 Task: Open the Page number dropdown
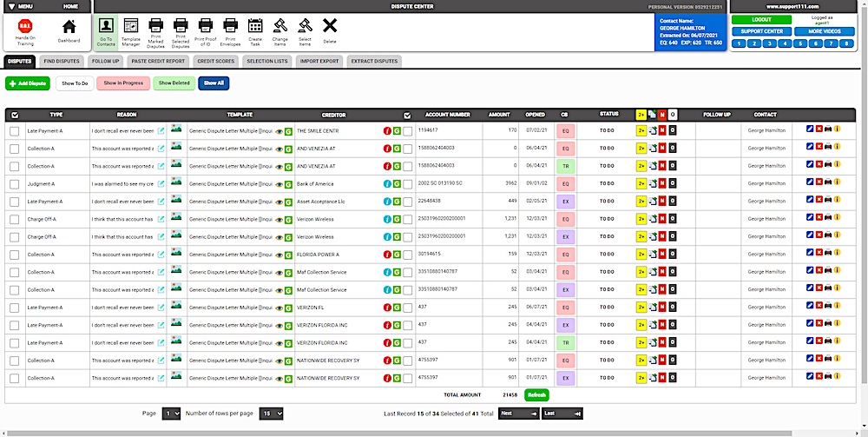point(172,414)
